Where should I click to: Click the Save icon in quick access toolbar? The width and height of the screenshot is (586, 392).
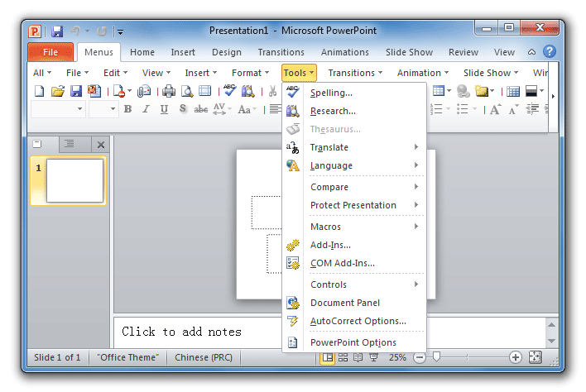tap(57, 31)
